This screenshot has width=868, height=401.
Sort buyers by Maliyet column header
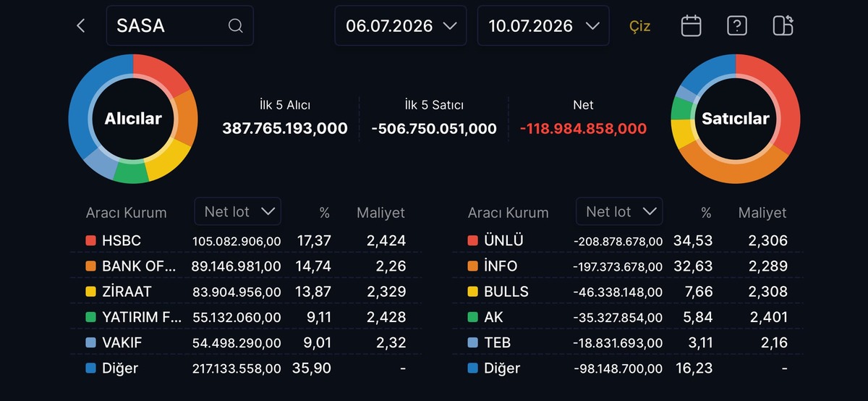(x=380, y=213)
